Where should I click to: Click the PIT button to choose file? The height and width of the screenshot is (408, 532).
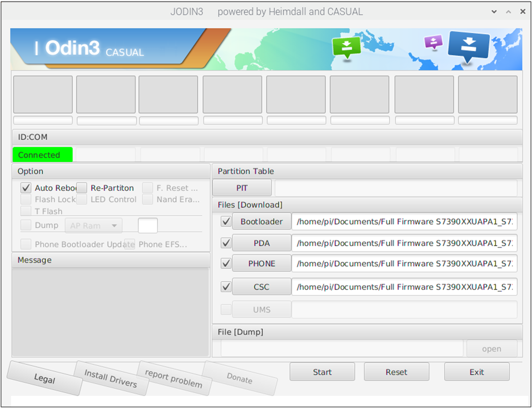pyautogui.click(x=242, y=188)
